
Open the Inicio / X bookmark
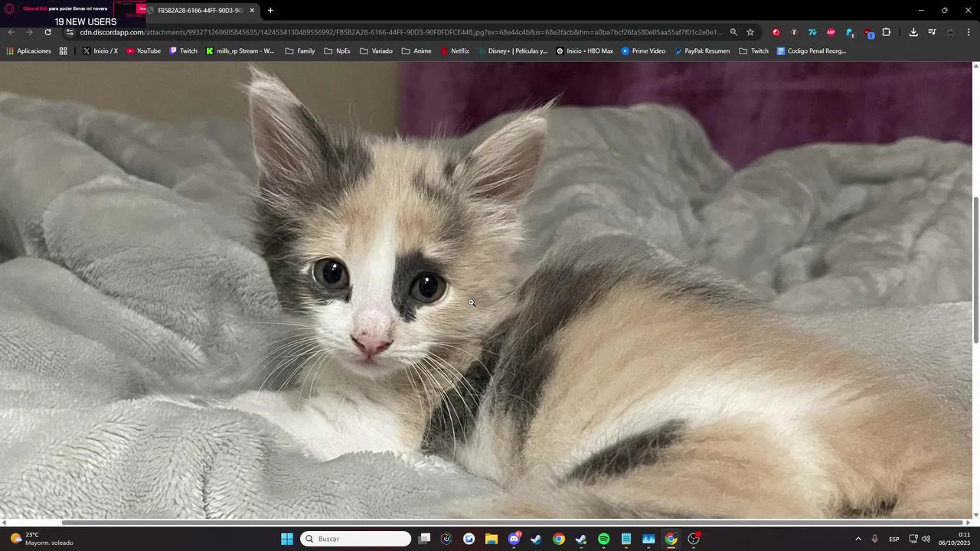(100, 51)
